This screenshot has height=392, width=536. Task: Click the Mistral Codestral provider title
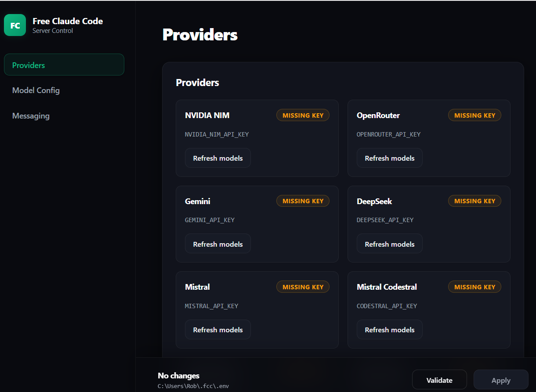(387, 287)
